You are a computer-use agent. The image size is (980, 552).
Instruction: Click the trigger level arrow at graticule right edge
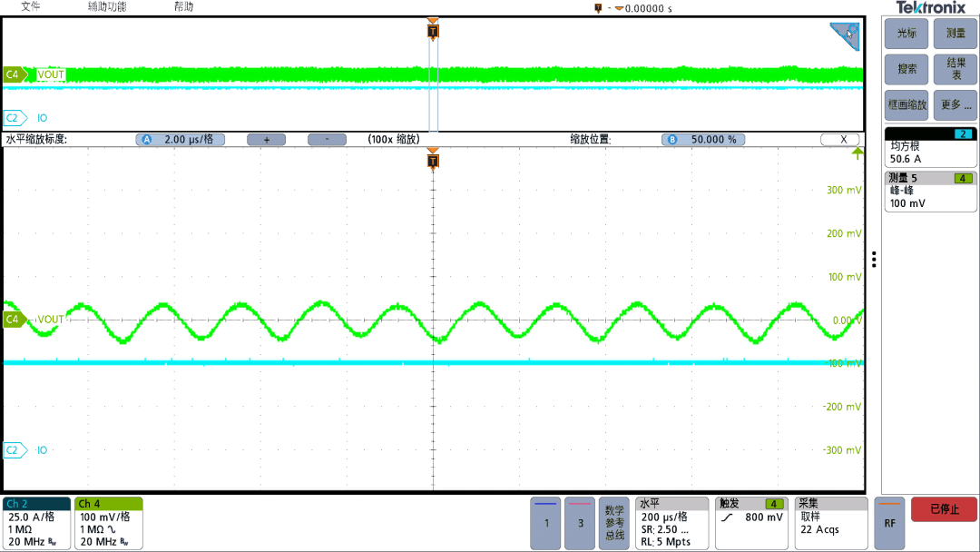coord(856,154)
